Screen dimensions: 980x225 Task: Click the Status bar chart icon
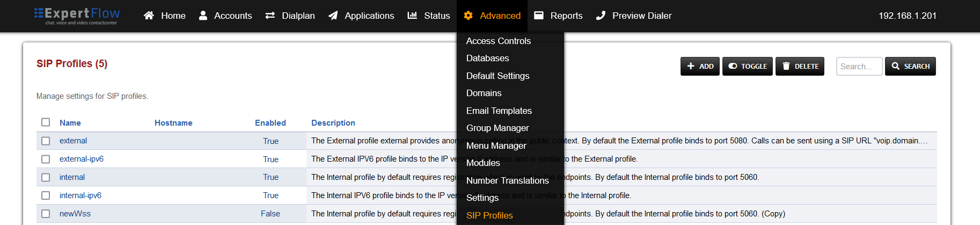pyautogui.click(x=412, y=16)
